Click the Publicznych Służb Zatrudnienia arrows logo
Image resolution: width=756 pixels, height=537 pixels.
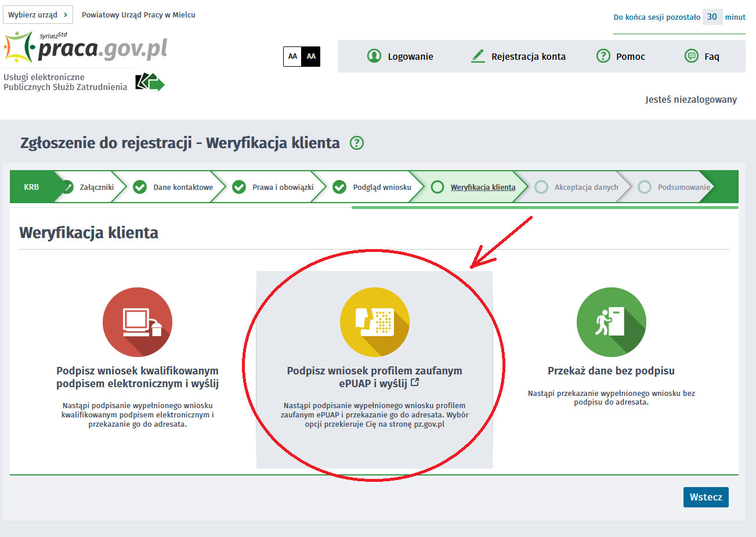click(150, 82)
